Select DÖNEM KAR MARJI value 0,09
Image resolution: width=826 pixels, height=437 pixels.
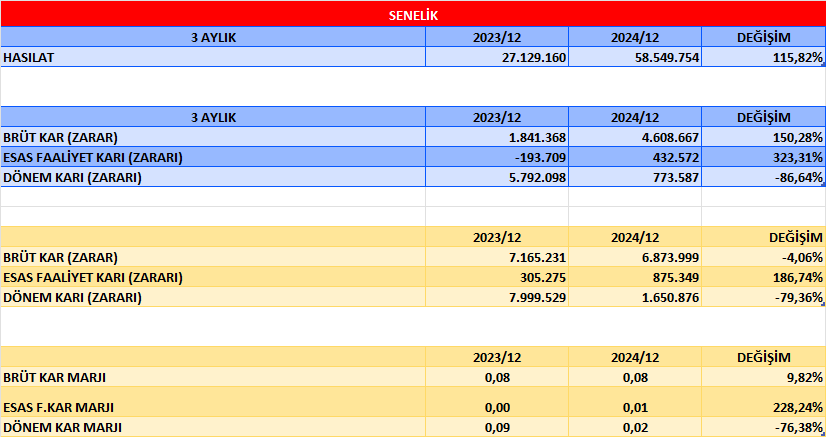(x=497, y=427)
